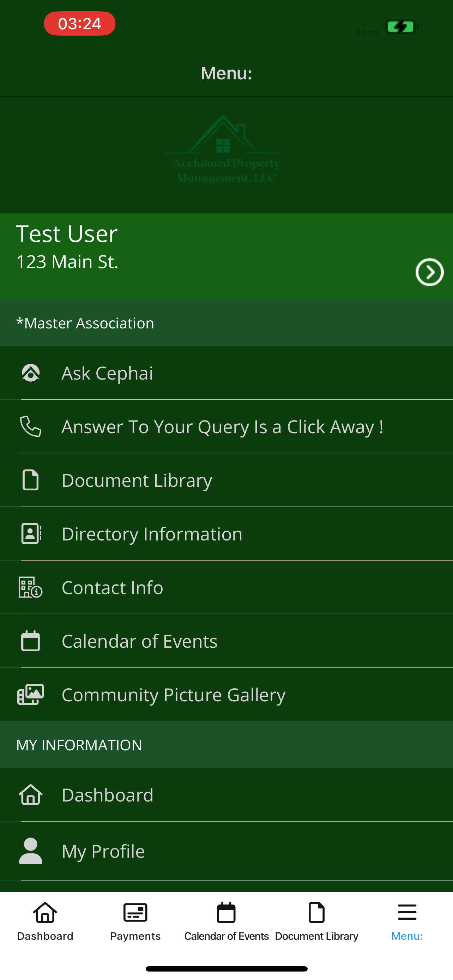Open Contact Info menu entry
The image size is (453, 980).
(227, 587)
